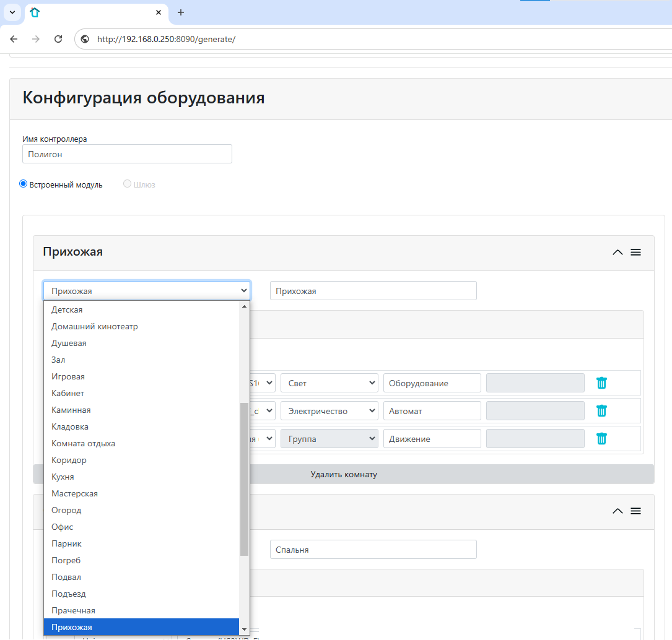Collapse the Прихожая room panel with chevron

point(617,252)
